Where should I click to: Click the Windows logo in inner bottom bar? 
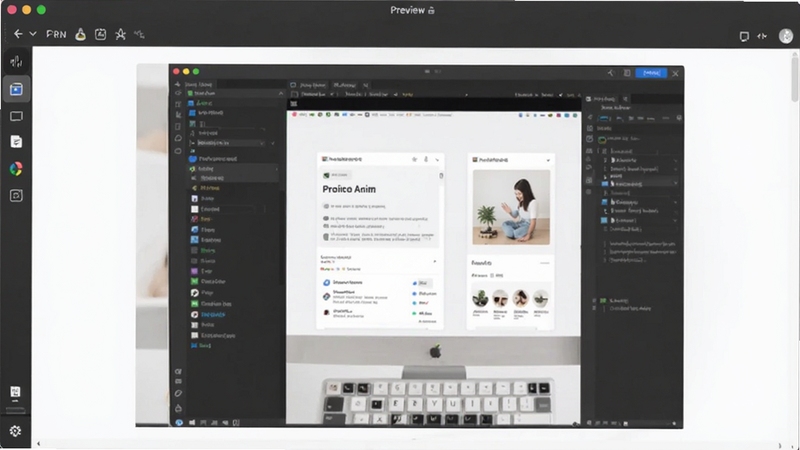192,422
